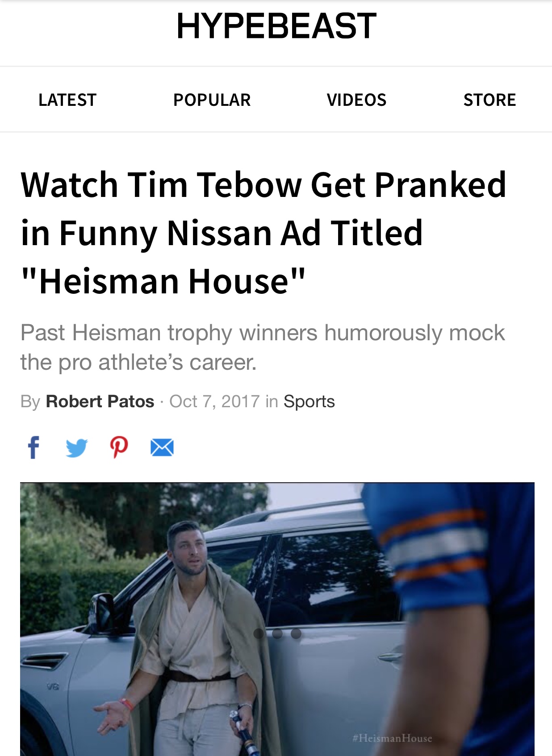Switch to the POPULAR tab
The width and height of the screenshot is (552, 756).
(212, 100)
